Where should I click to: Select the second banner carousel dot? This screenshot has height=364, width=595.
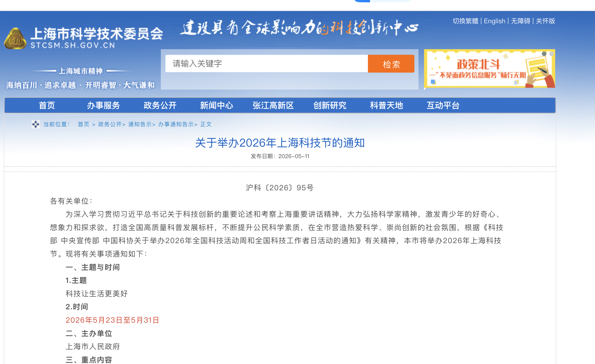(x=551, y=54)
